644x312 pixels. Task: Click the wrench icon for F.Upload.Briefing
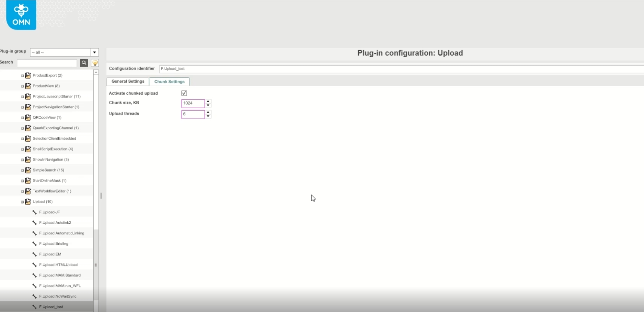(35, 244)
